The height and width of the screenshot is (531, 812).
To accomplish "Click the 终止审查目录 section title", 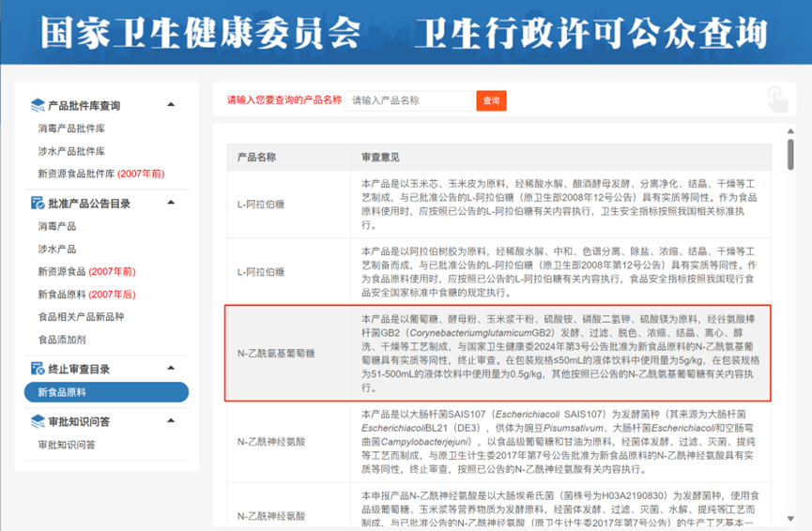I will tap(79, 369).
